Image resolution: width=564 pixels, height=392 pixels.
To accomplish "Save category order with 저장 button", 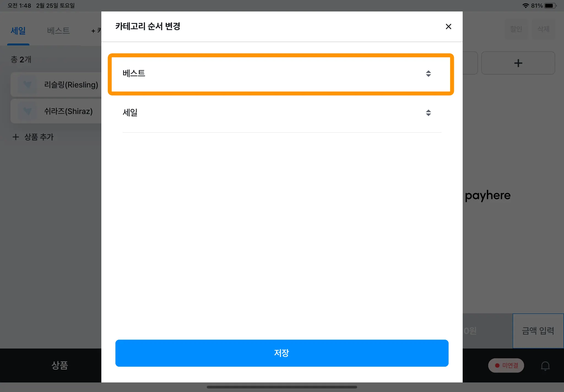I will pos(282,353).
